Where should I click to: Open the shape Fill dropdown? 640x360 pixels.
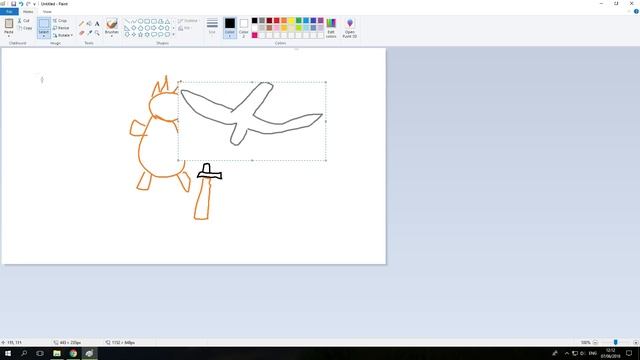pyautogui.click(x=185, y=28)
